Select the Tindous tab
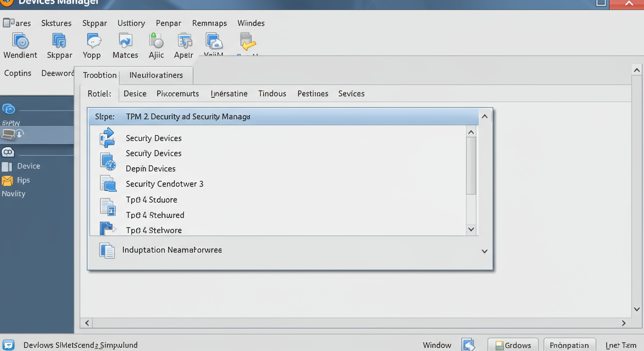This screenshot has width=644, height=351. tap(272, 94)
